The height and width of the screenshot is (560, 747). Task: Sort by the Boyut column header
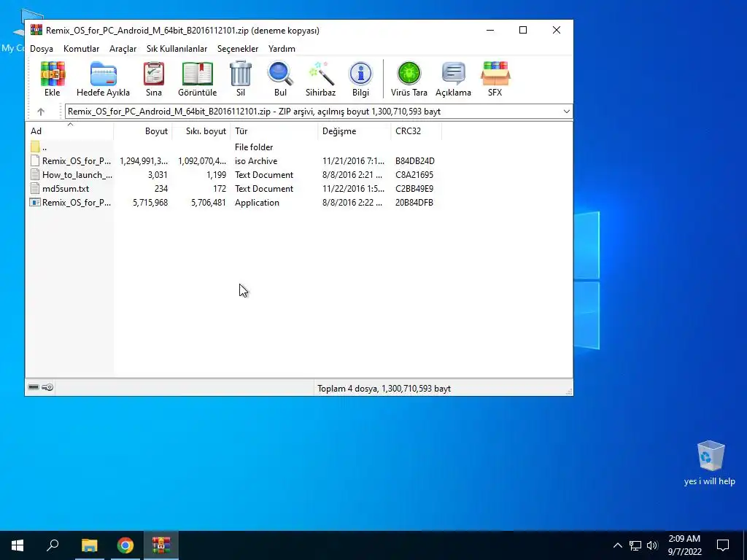[143, 131]
